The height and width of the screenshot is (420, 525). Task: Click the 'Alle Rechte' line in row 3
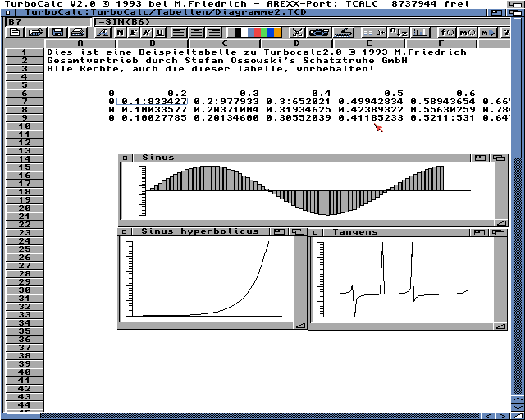tap(210, 69)
